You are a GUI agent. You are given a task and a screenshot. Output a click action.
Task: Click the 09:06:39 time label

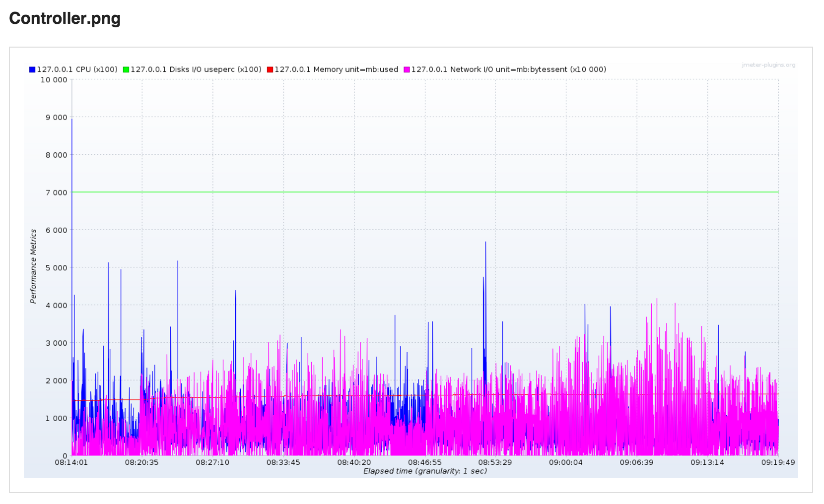636,462
